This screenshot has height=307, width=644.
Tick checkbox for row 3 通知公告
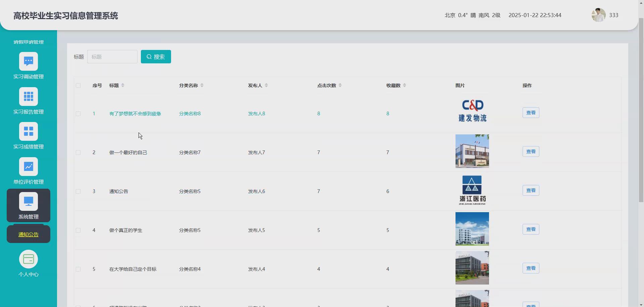tap(78, 191)
